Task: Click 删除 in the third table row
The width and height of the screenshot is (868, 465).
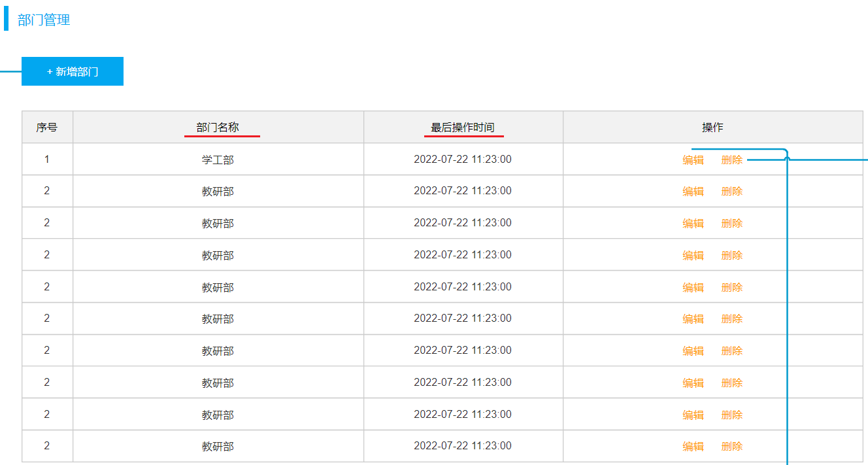Action: pos(732,224)
